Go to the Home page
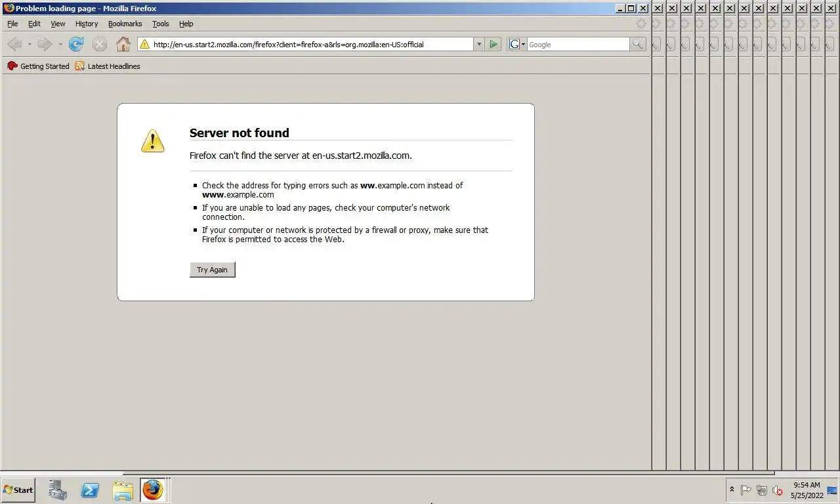Screen dimensions: 840x504 (123, 44)
